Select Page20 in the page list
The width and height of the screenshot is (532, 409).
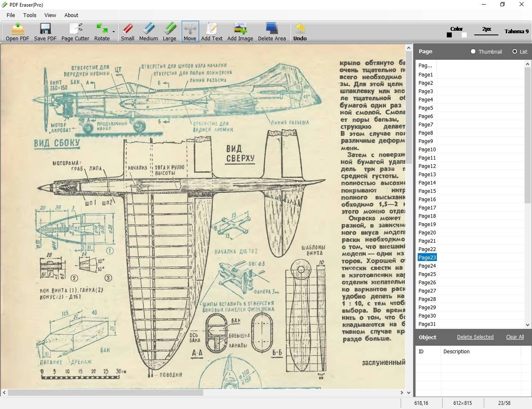tap(427, 233)
